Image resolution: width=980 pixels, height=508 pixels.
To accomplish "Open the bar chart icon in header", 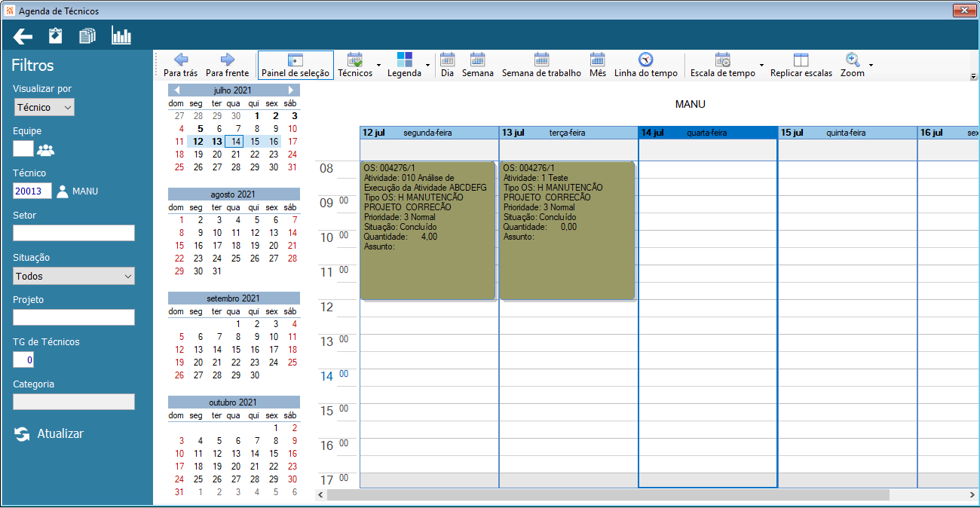I will click(121, 36).
